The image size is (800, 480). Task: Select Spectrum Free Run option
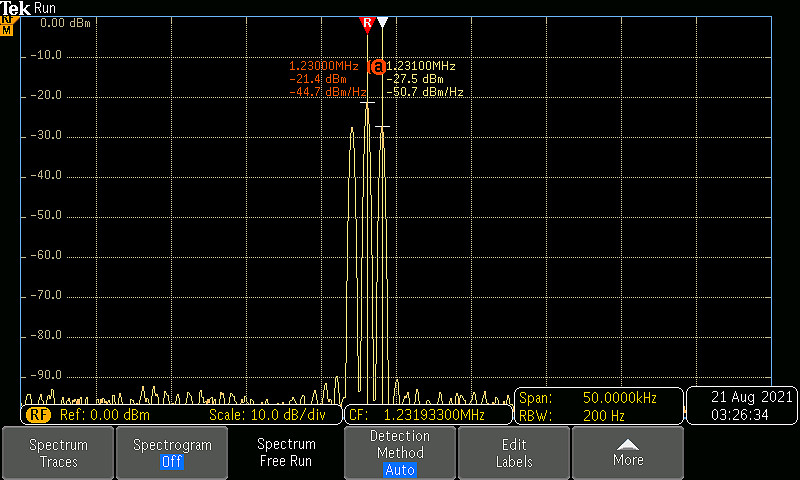[286, 453]
